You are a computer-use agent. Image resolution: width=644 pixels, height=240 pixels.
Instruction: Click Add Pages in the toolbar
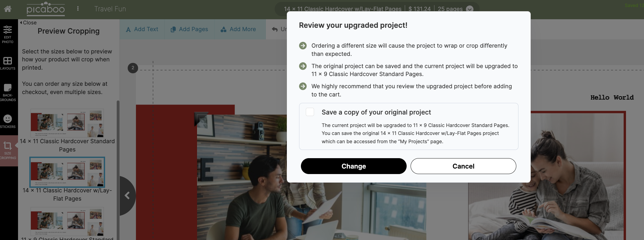tap(189, 29)
